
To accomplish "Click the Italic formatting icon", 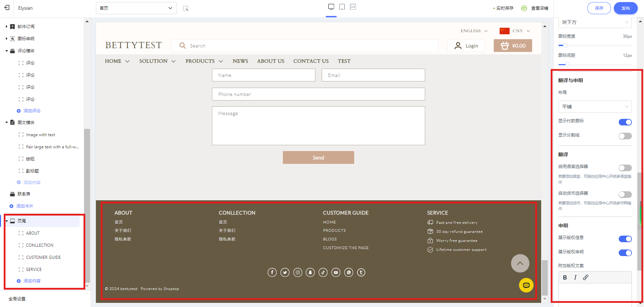I will point(575,277).
